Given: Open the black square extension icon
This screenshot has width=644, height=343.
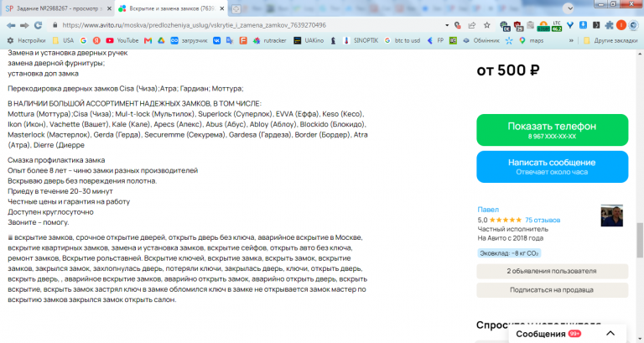Looking at the screenshot, I should pos(596,25).
